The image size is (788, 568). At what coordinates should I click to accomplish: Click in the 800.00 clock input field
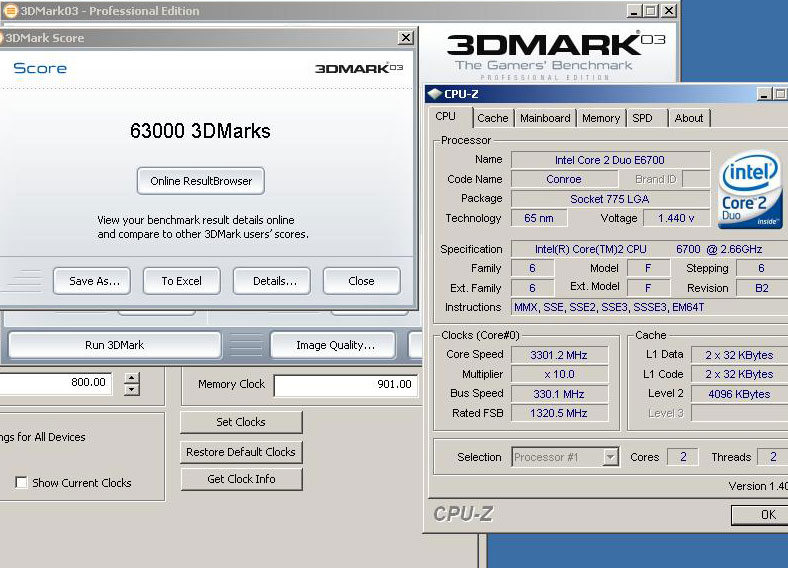[55, 383]
